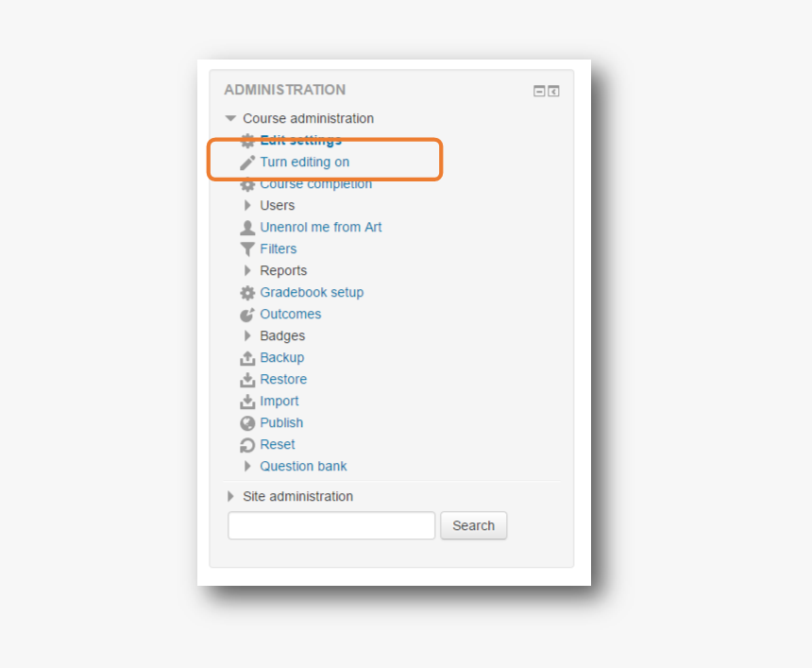Click the funnel icon next to Filters
The image size is (812, 668).
247,248
